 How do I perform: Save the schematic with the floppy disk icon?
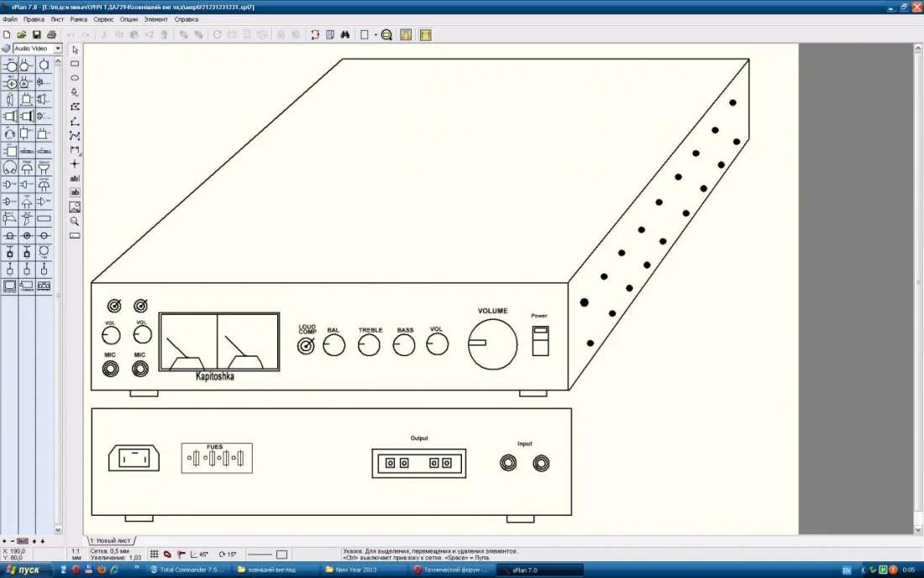pyautogui.click(x=36, y=34)
